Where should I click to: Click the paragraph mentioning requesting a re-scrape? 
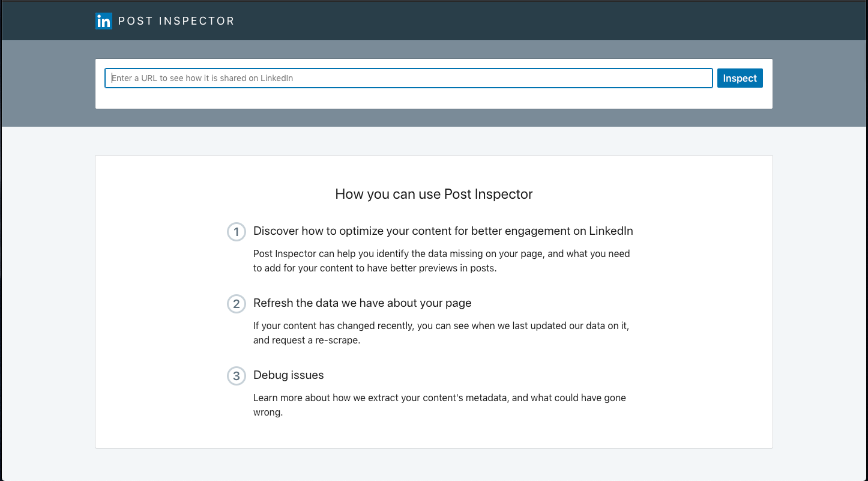pos(441,333)
